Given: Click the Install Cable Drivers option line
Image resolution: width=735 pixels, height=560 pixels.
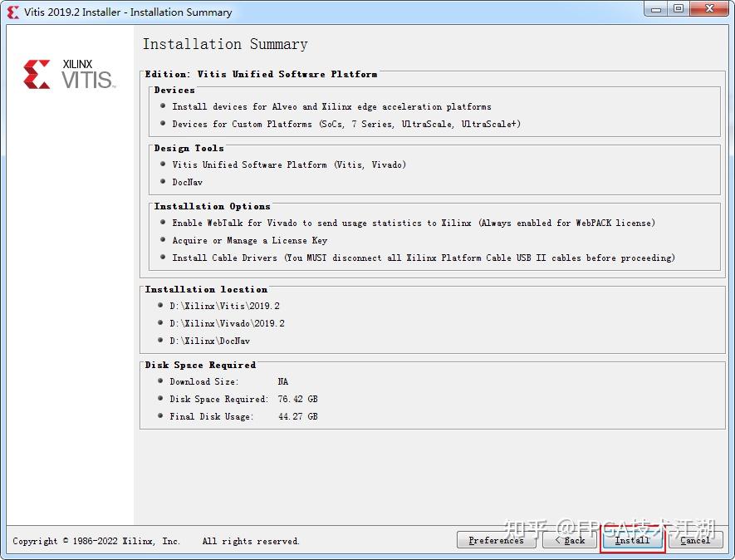Looking at the screenshot, I should (x=424, y=258).
